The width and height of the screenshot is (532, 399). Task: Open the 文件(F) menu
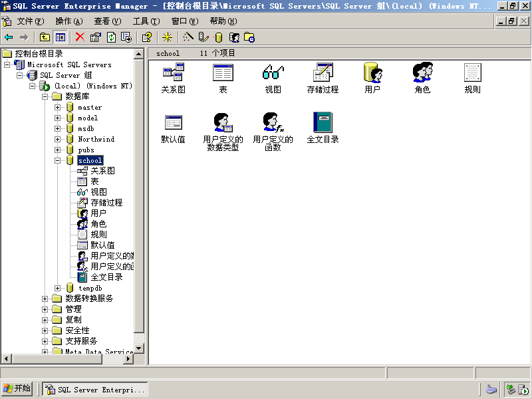pos(31,21)
